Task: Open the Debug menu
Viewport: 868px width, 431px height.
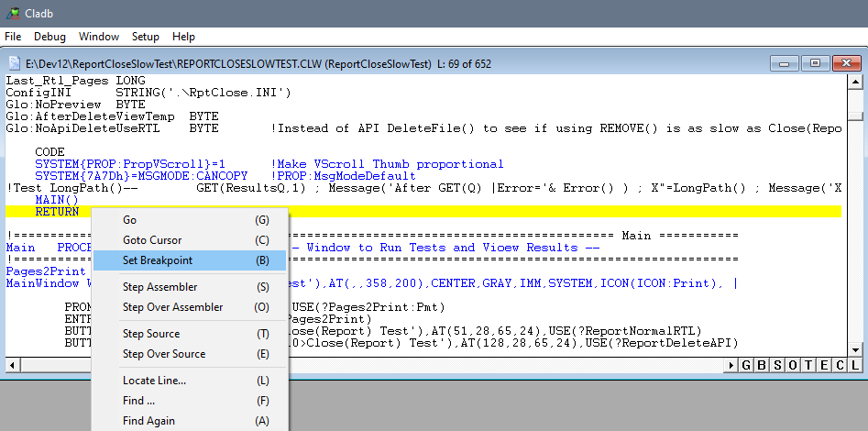Action: [x=50, y=37]
